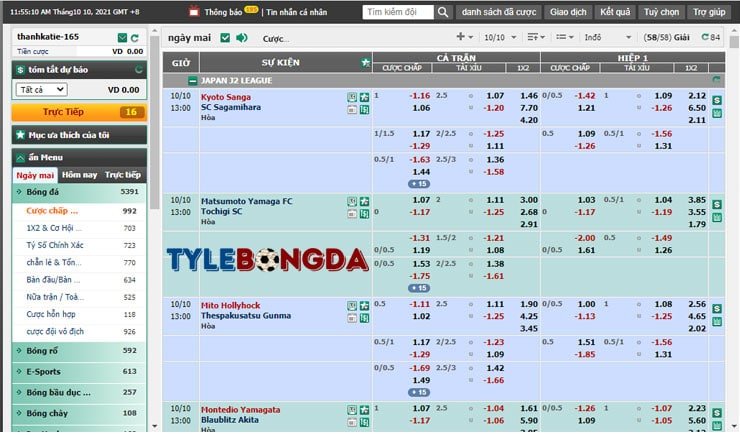The image size is (740, 435).
Task: Refresh the account balance next to thanhkatie-165
Action: 136,36
